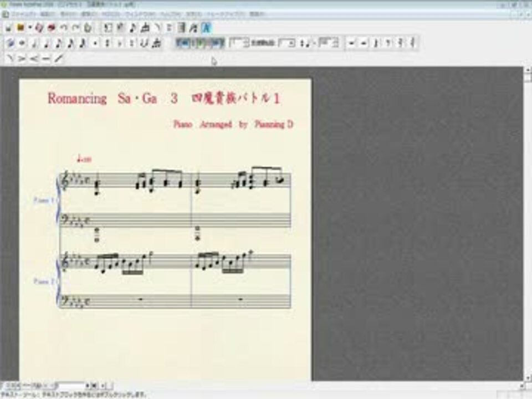The image size is (532, 399).
Task: Select the quarter rest icon
Action: tap(376, 43)
